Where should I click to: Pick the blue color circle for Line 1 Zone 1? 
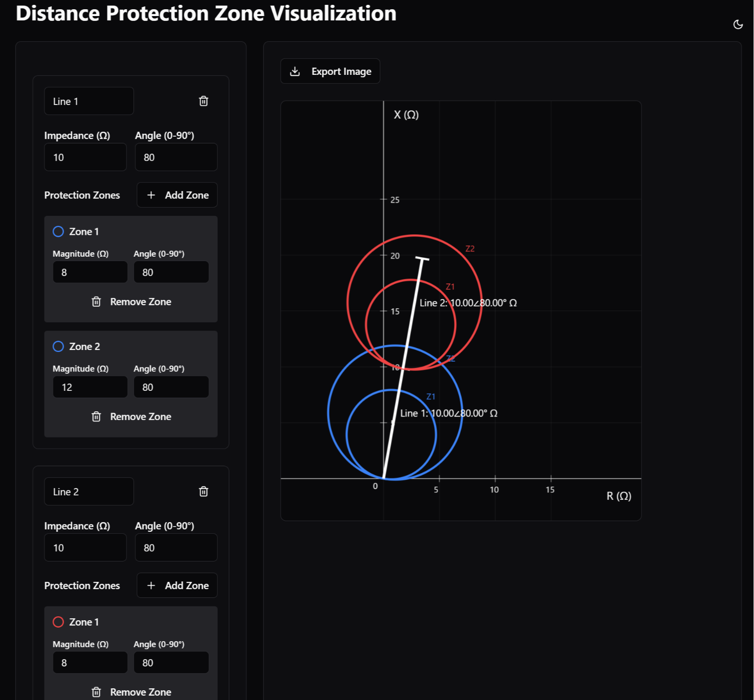click(58, 231)
